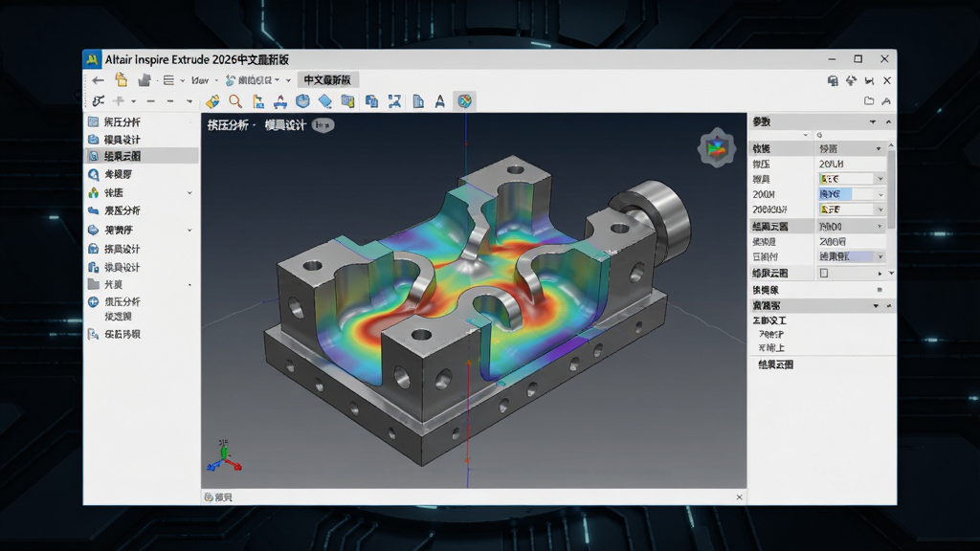The image size is (980, 551).
Task: Switch to the 中文最新版 tab
Action: pyautogui.click(x=327, y=80)
